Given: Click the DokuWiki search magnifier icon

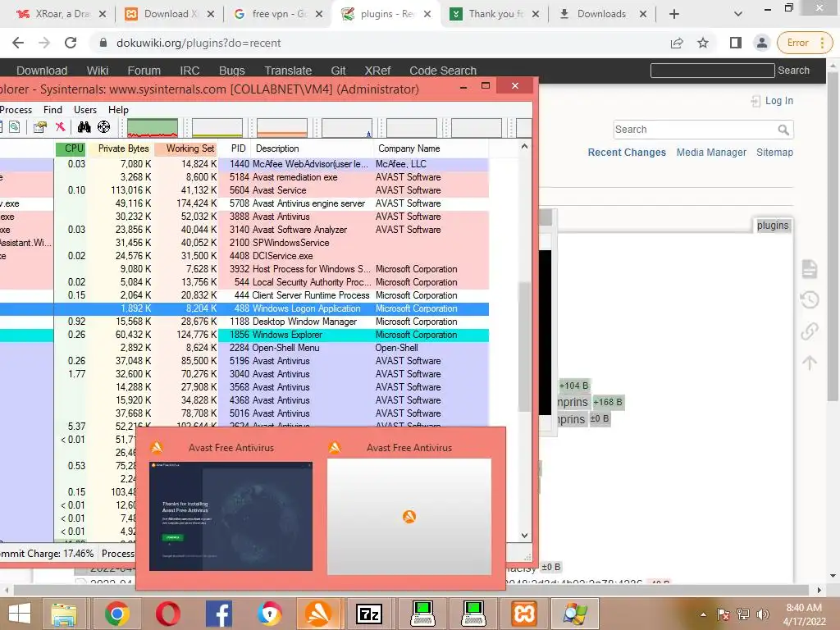Looking at the screenshot, I should (783, 130).
